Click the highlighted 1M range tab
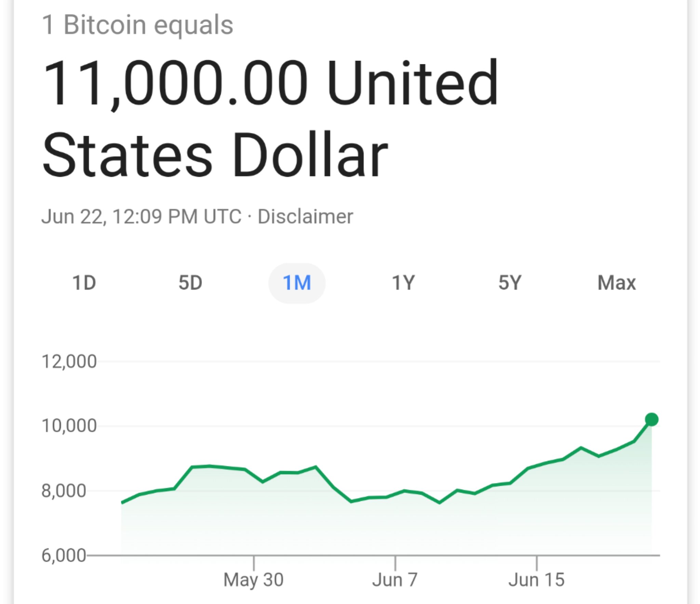700x604 pixels. tap(297, 283)
